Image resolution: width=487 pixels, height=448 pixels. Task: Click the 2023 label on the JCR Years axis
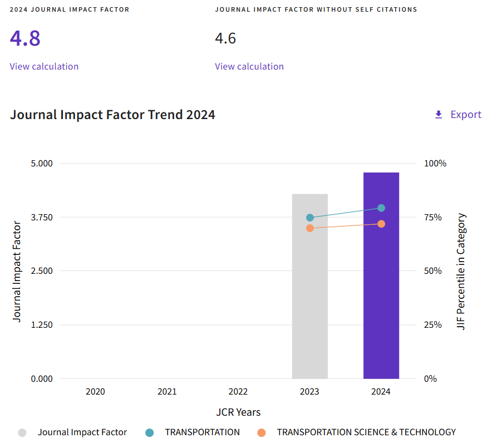pos(310,392)
